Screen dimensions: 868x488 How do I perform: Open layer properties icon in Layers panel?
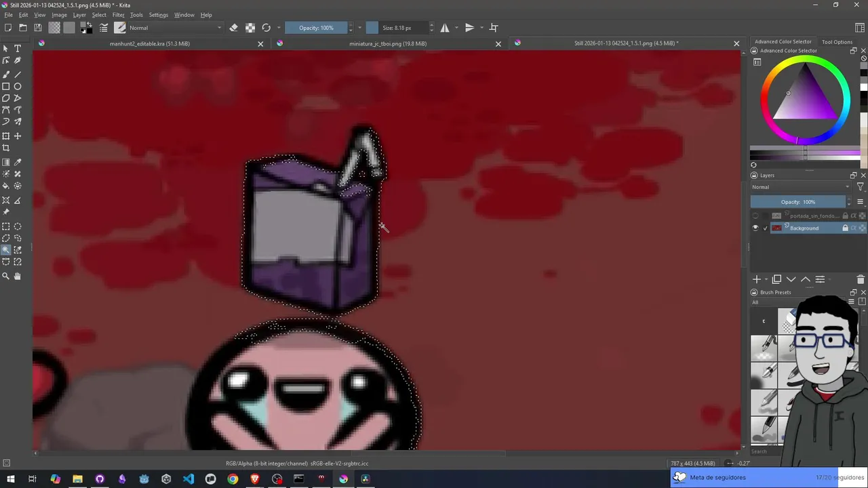point(820,279)
